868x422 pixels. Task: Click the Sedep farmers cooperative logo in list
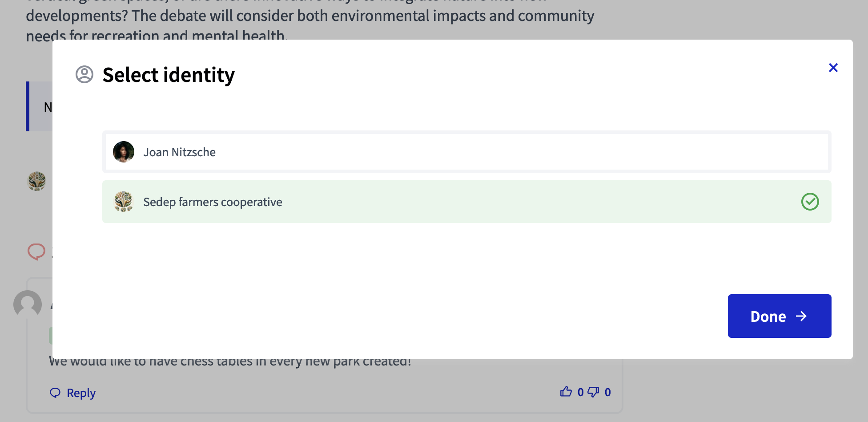[124, 202]
